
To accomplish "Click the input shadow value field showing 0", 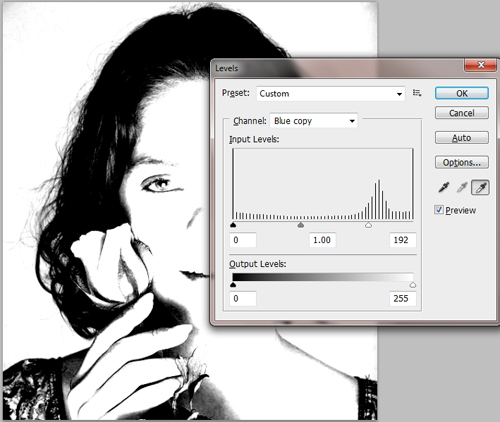I will tap(243, 240).
